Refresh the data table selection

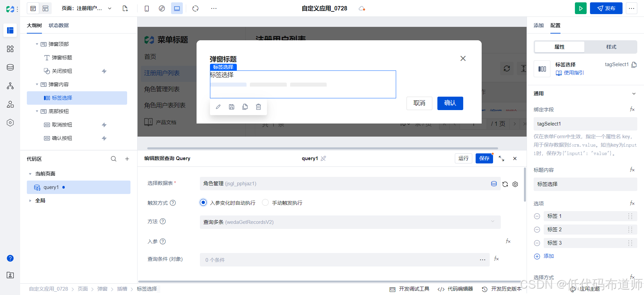pos(505,184)
